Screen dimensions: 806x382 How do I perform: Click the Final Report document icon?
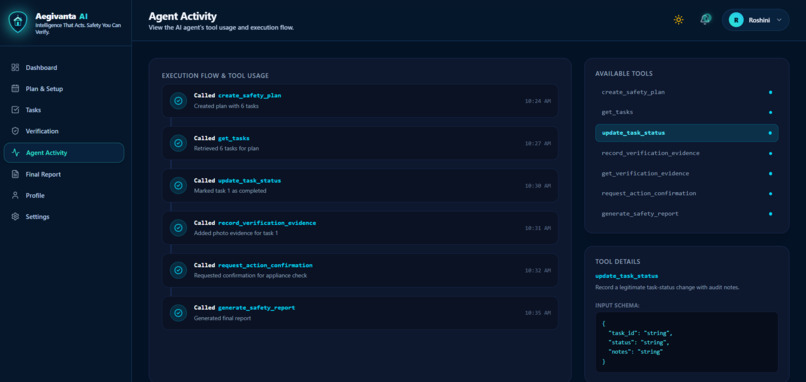[15, 174]
